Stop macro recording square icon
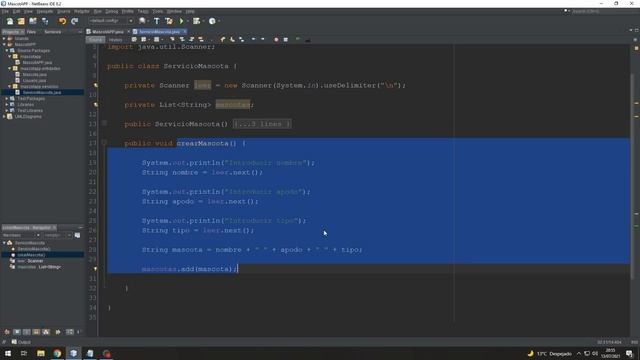640x360 pixels. 286,40
